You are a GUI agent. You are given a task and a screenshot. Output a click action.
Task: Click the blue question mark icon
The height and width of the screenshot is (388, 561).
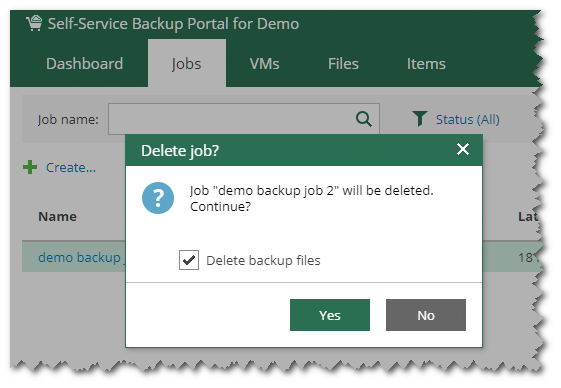[158, 198]
